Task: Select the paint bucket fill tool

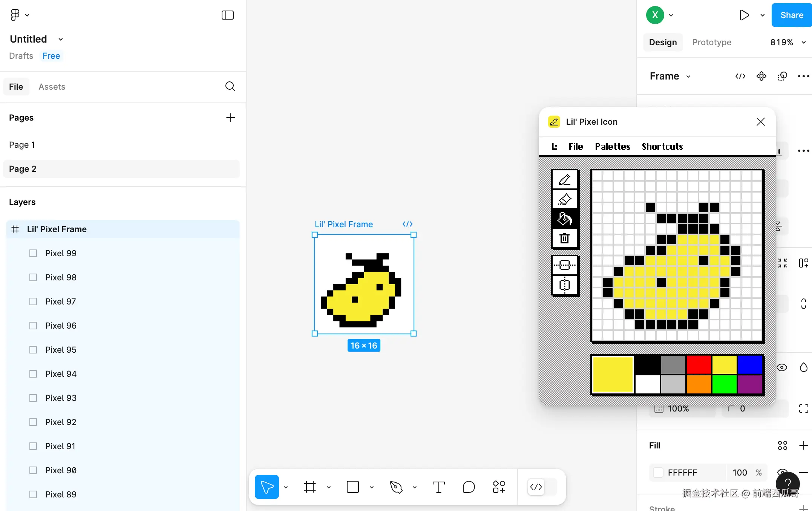Action: [x=564, y=219]
